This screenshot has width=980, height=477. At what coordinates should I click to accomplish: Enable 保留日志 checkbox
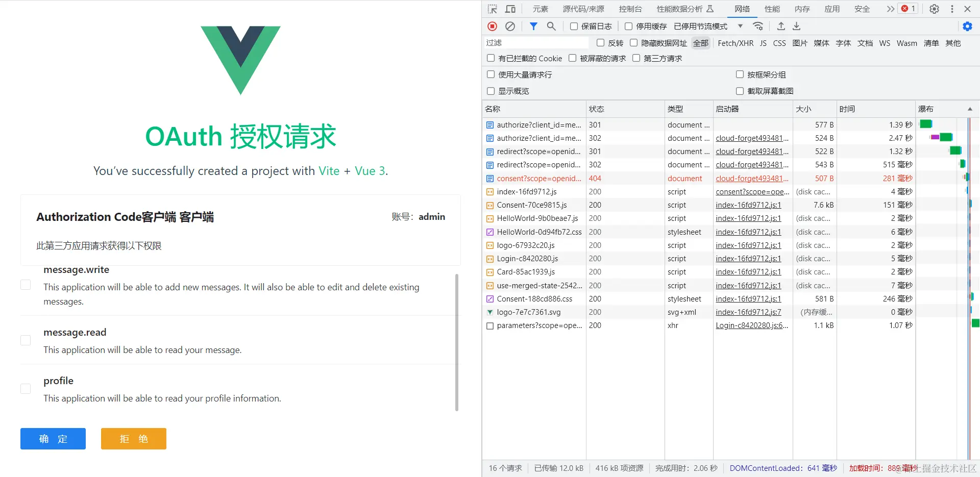574,26
